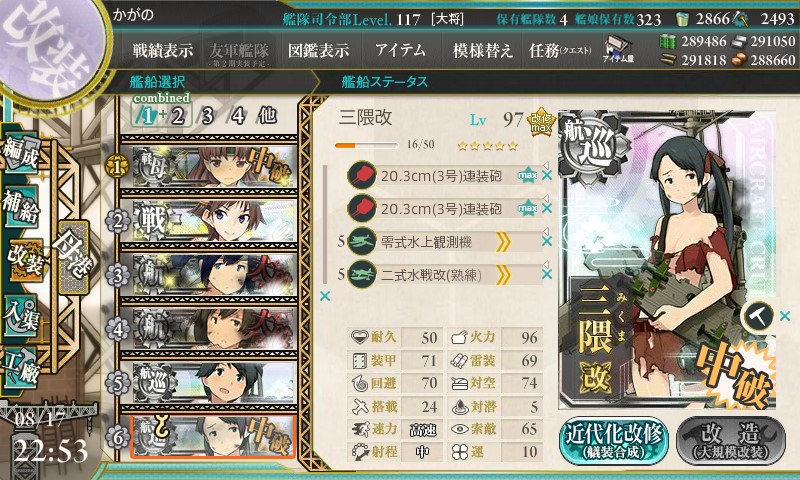
Task: Remove the 二式水戦改(熟練) equipment with X
Action: [547, 274]
